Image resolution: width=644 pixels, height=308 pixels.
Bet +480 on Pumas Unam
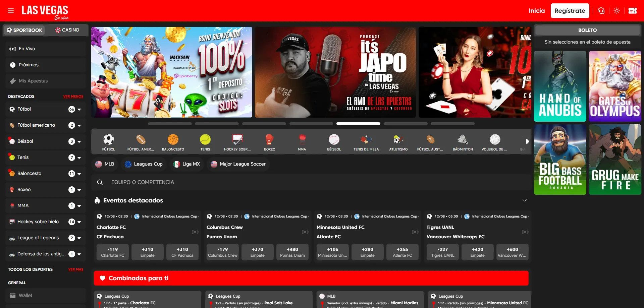coord(292,252)
